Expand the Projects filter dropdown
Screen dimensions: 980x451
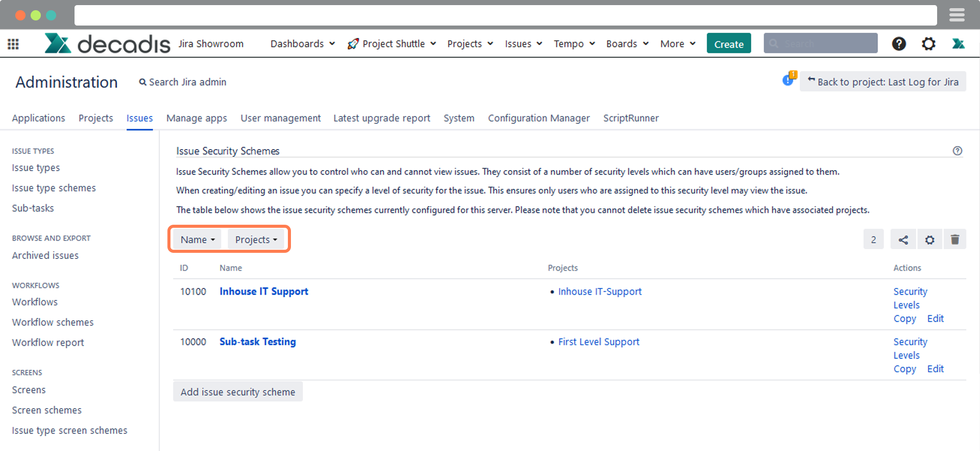tap(256, 240)
